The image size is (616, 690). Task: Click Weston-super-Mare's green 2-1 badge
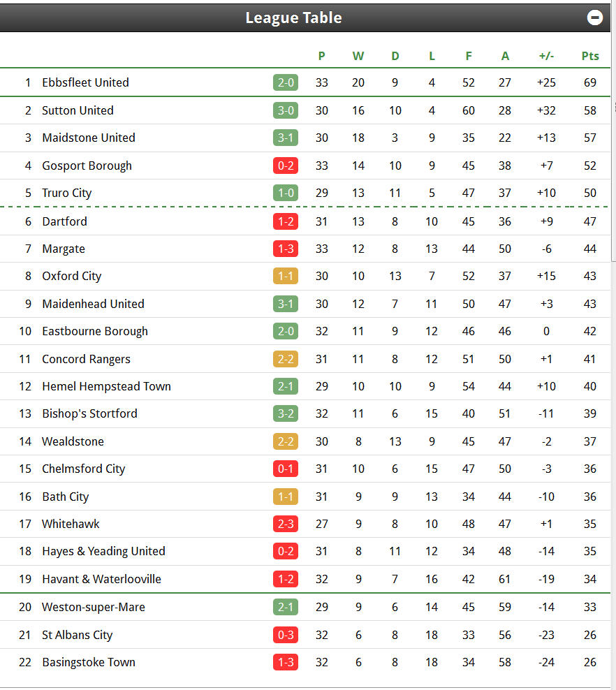pyautogui.click(x=286, y=608)
